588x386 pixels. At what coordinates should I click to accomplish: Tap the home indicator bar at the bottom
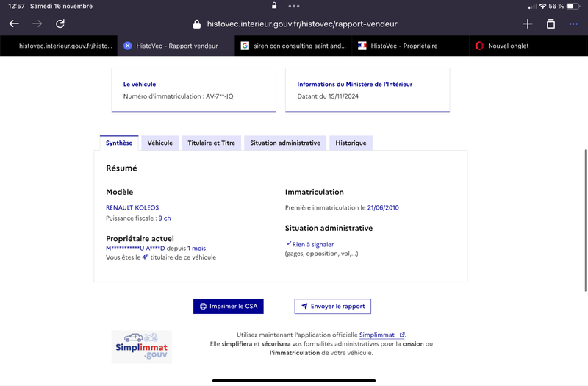(294, 380)
